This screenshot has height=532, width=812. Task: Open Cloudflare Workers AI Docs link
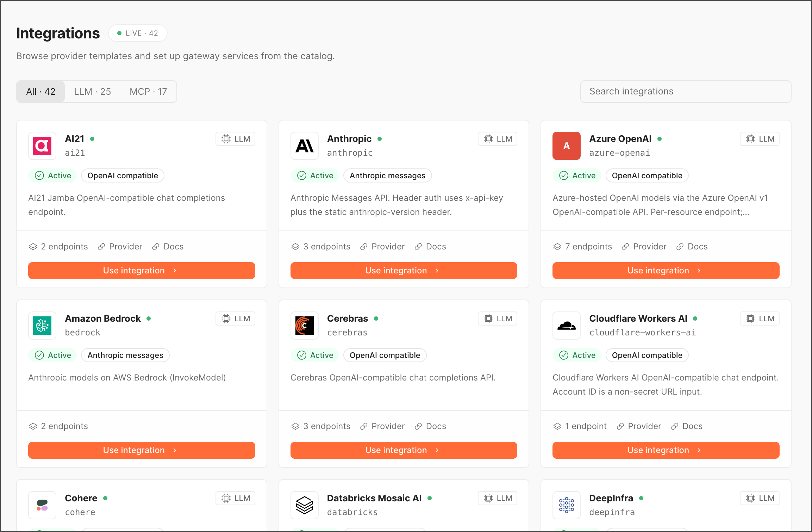point(687,426)
